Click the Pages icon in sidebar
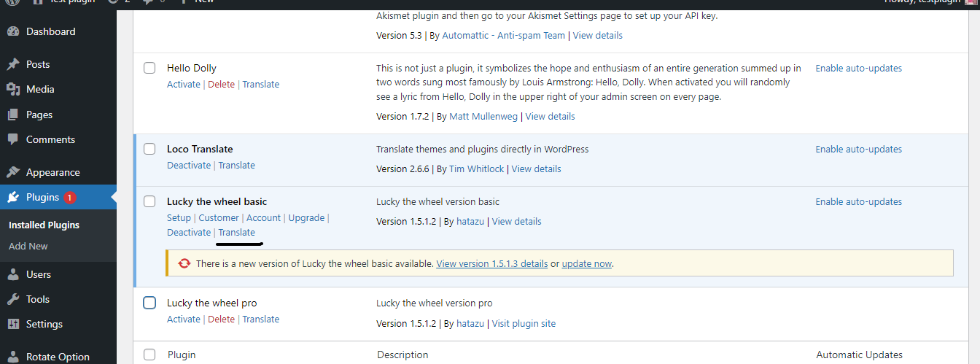The height and width of the screenshot is (364, 980). click(x=13, y=115)
